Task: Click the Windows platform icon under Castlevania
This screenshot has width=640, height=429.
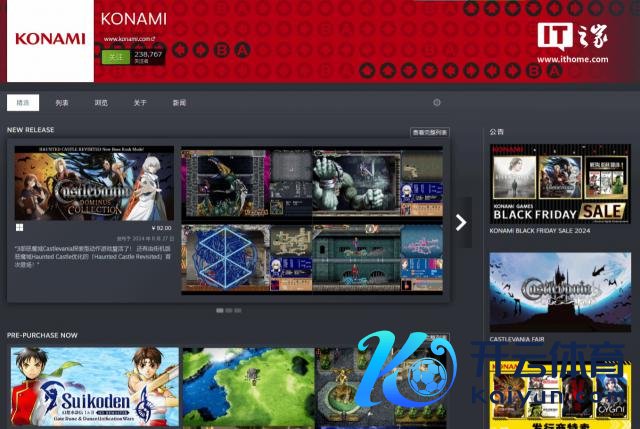Action: point(19,227)
